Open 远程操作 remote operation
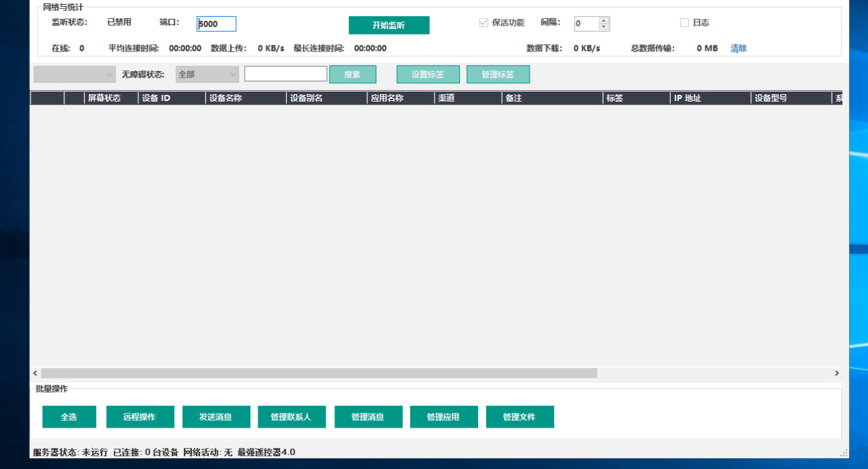868x469 pixels. [x=140, y=417]
